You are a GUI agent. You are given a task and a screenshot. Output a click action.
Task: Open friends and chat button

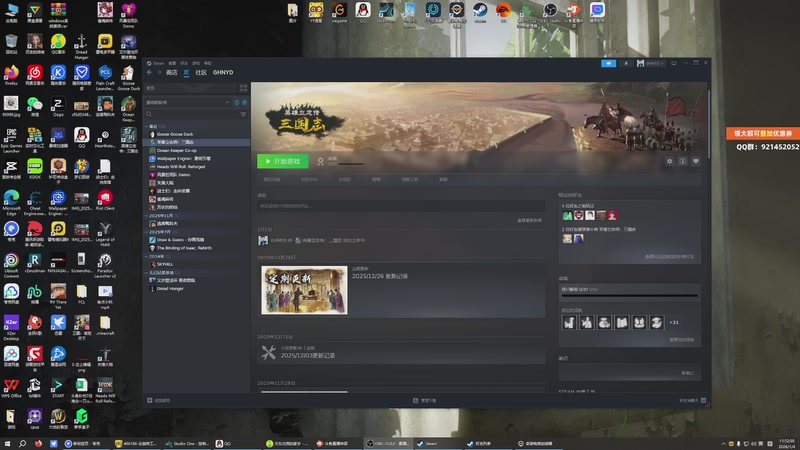coord(692,401)
